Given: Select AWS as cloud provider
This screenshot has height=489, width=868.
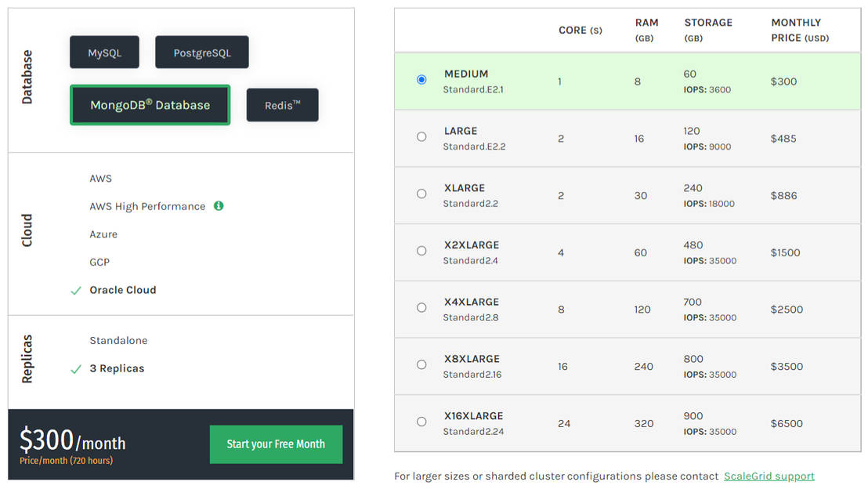Looking at the screenshot, I should 100,179.
